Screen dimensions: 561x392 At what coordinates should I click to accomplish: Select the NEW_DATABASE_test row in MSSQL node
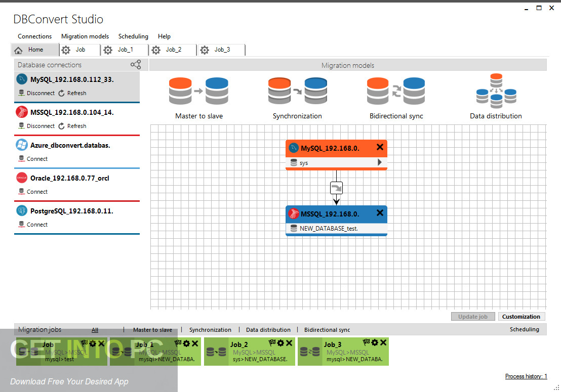click(x=336, y=228)
